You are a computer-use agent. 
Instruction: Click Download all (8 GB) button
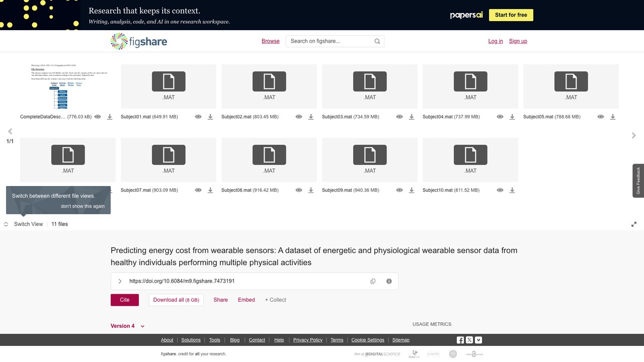(x=176, y=300)
